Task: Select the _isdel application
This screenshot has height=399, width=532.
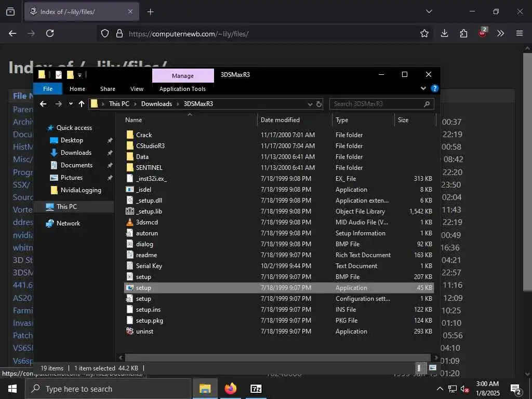Action: (x=143, y=190)
